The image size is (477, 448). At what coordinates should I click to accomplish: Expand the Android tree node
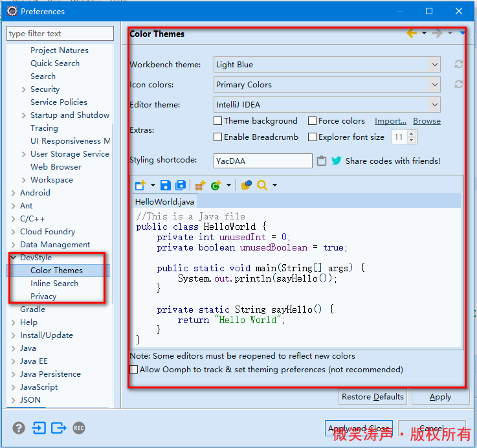tap(14, 193)
